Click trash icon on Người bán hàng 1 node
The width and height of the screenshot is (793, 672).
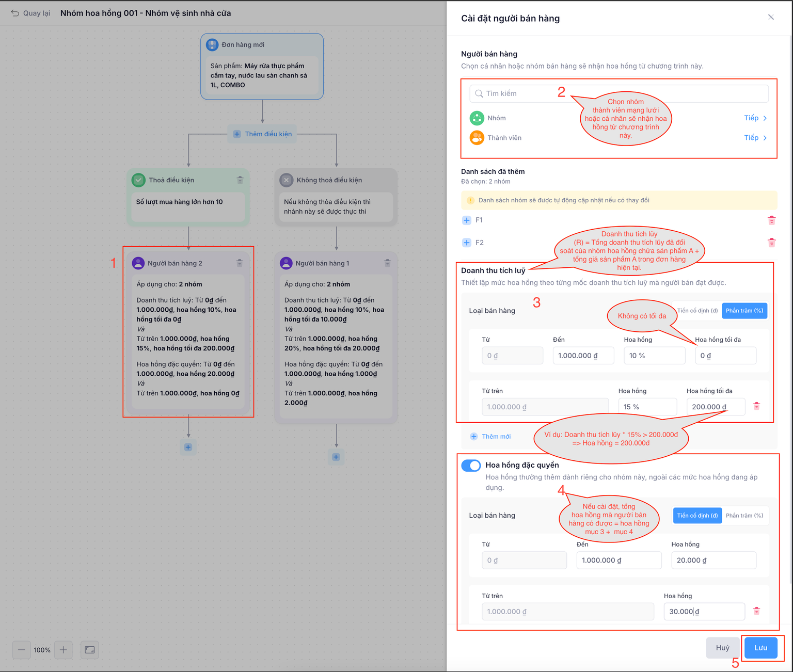pos(387,263)
